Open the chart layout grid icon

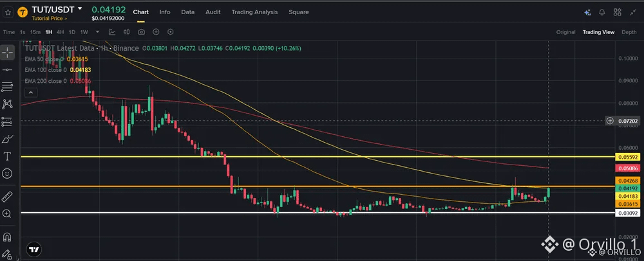[618, 12]
